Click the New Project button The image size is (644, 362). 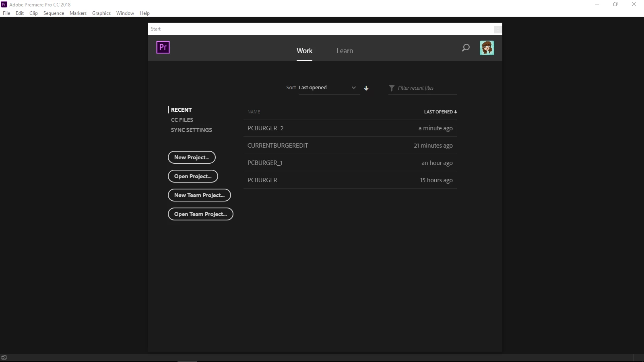click(192, 157)
